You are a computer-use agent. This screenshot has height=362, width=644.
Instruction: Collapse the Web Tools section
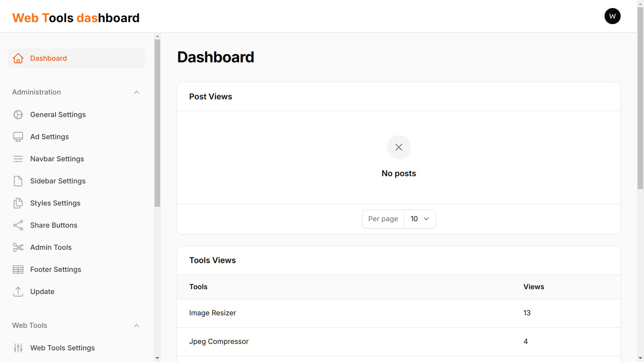pos(137,325)
